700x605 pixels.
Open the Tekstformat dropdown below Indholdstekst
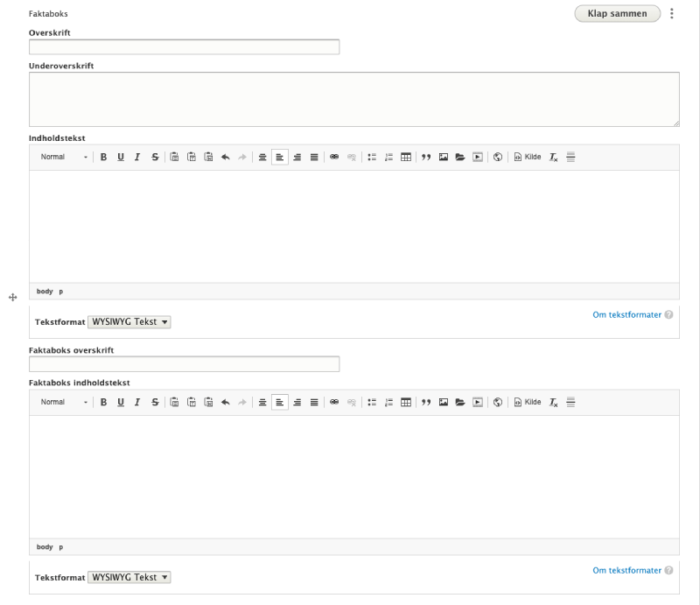tap(129, 322)
